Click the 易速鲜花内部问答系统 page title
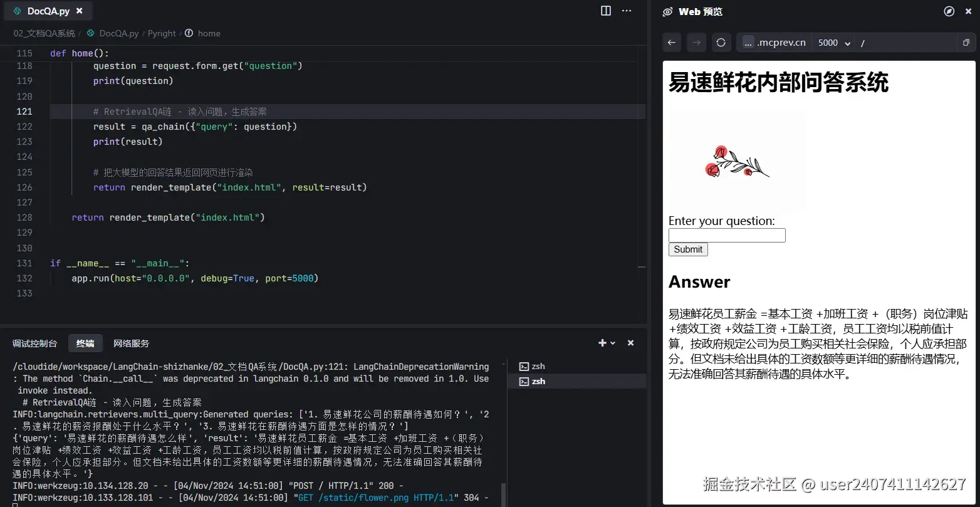Screen dimensions: 980x507 coord(778,82)
